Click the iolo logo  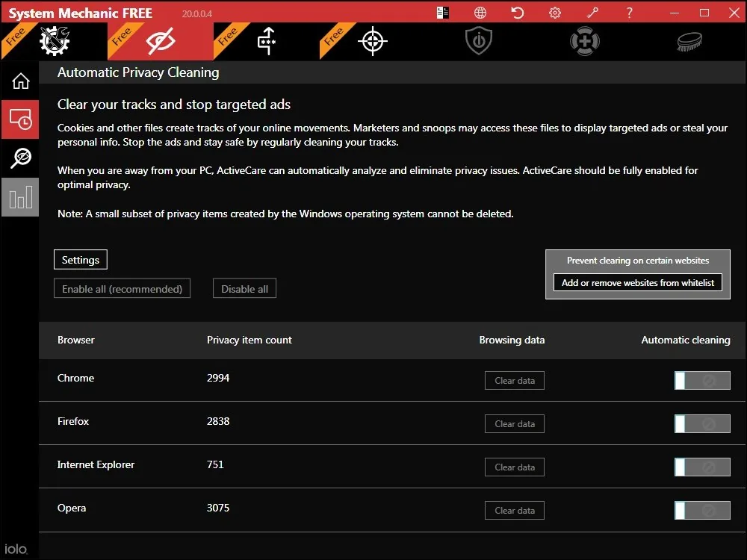pyautogui.click(x=16, y=549)
